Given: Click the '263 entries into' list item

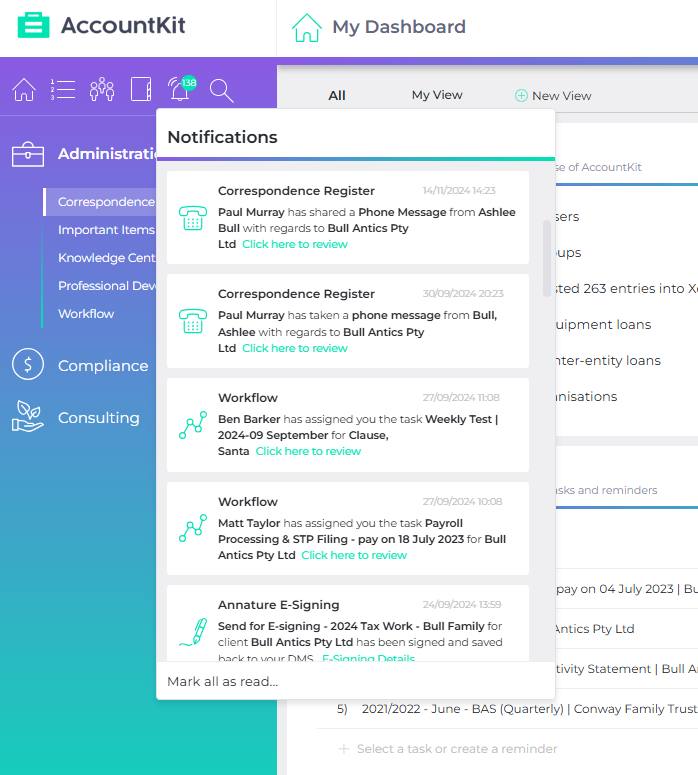Looking at the screenshot, I should (626, 288).
